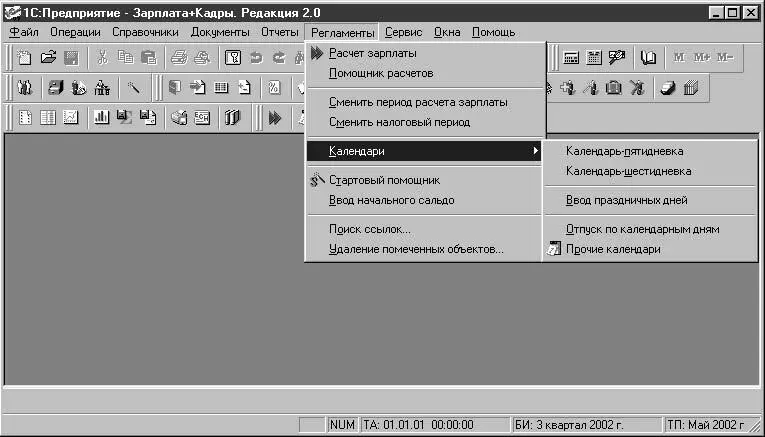Image resolution: width=765 pixels, height=437 pixels.
Task: Click the briefcase icon in second toolbar
Action: (x=614, y=88)
